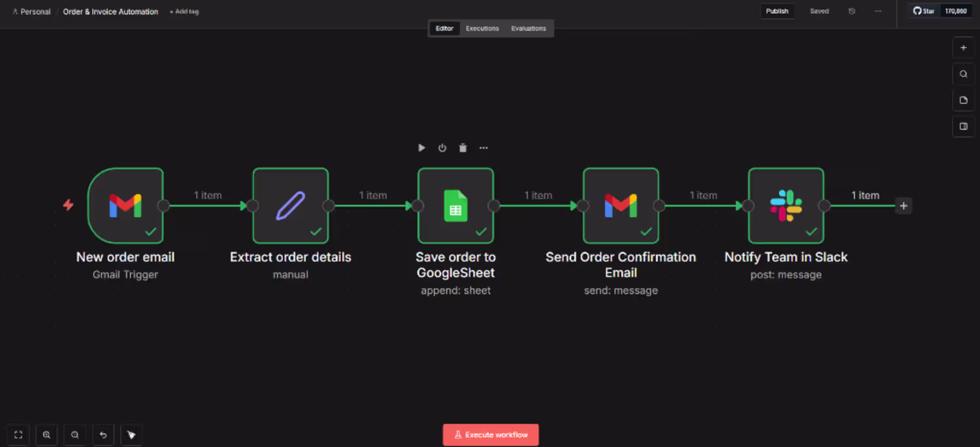Add a node after Notify Team in Slack
Image resolution: width=980 pixels, height=447 pixels.
click(904, 206)
